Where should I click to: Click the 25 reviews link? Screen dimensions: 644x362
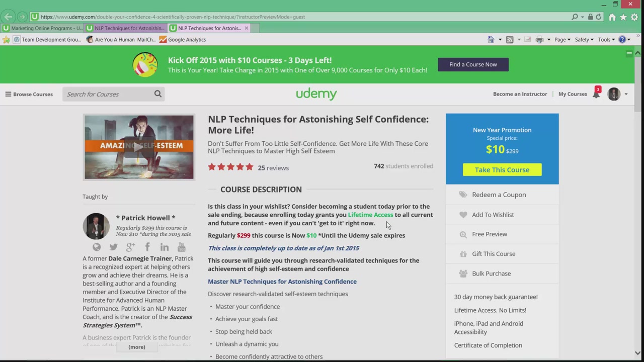pyautogui.click(x=273, y=168)
